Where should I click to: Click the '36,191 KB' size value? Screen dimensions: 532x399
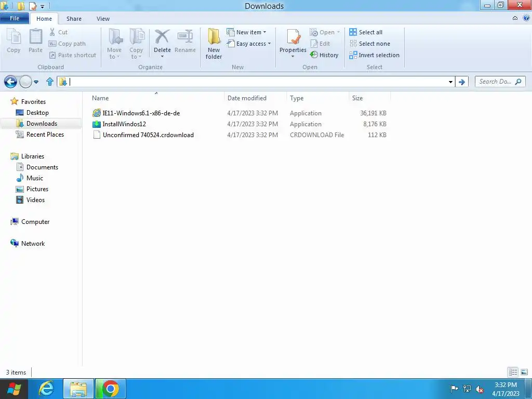click(x=373, y=113)
